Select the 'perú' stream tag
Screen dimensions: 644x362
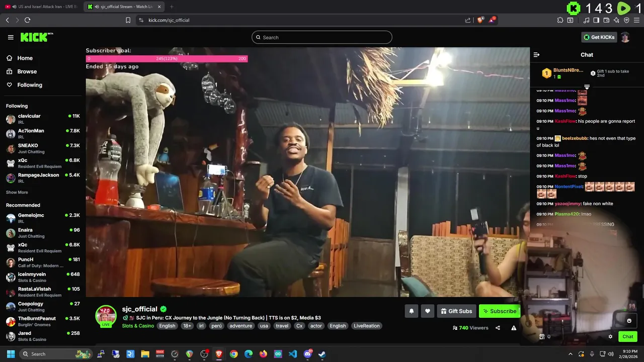pos(216,326)
